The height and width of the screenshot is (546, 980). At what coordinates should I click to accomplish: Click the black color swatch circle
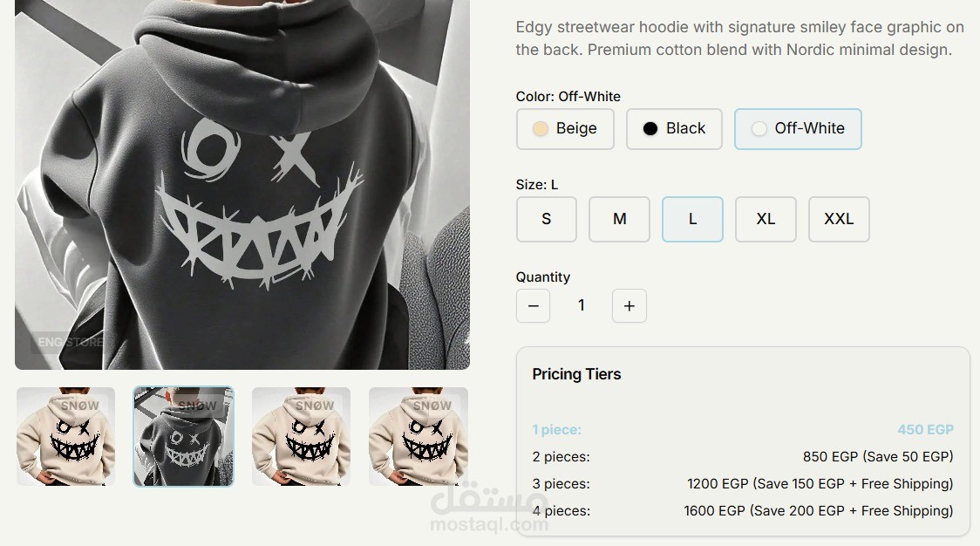point(650,129)
